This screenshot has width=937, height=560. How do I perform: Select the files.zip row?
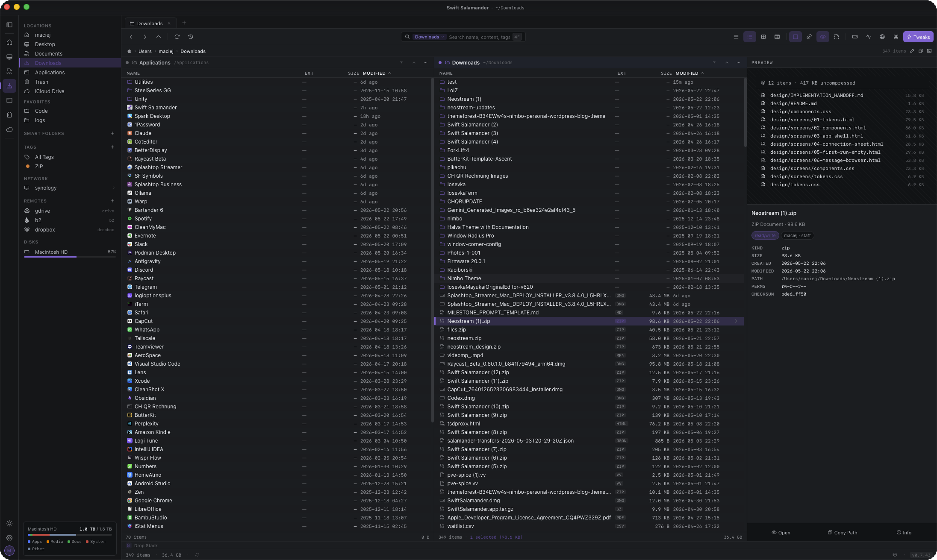point(589,330)
